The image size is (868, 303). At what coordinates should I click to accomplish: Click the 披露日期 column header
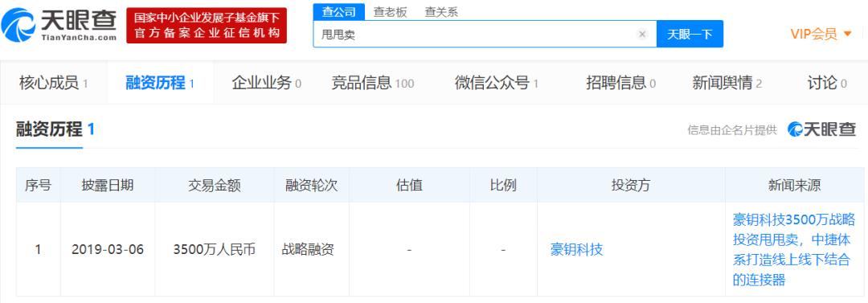pyautogui.click(x=108, y=185)
